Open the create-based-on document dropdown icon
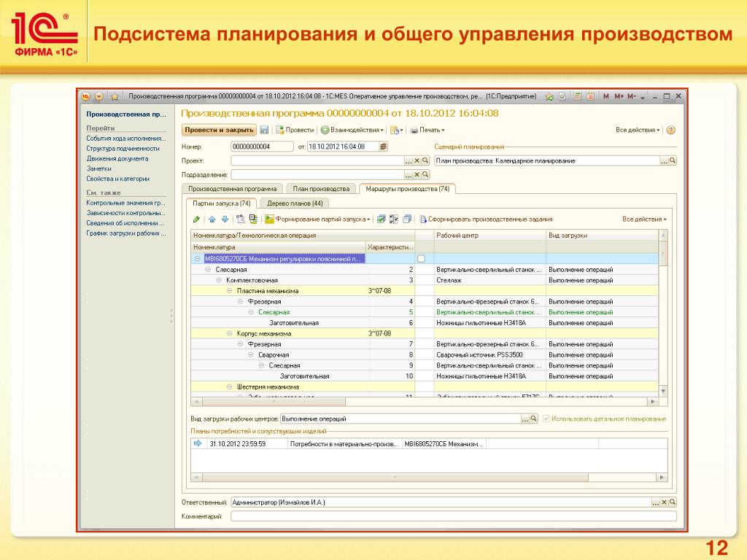 tap(396, 130)
